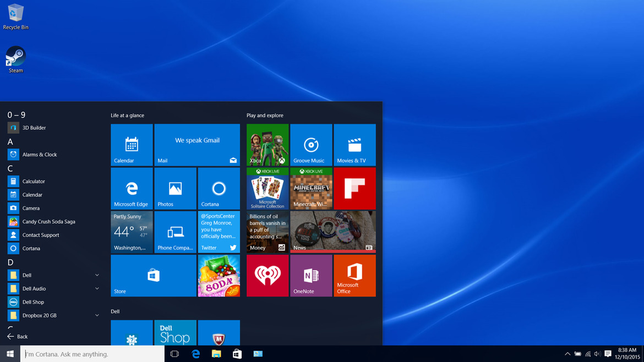
Task: Launch the Microsoft Edge tile
Action: tap(132, 188)
